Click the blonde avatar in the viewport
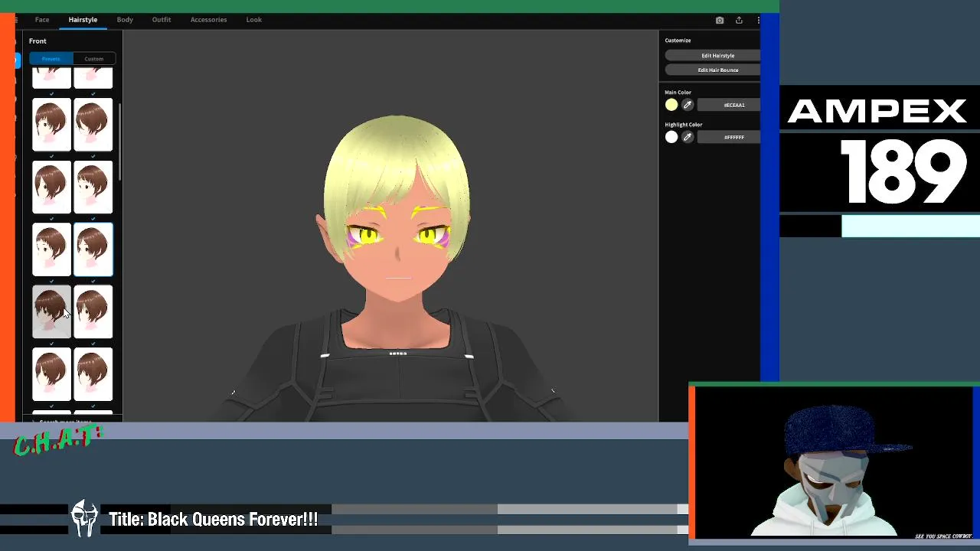 coord(397,268)
